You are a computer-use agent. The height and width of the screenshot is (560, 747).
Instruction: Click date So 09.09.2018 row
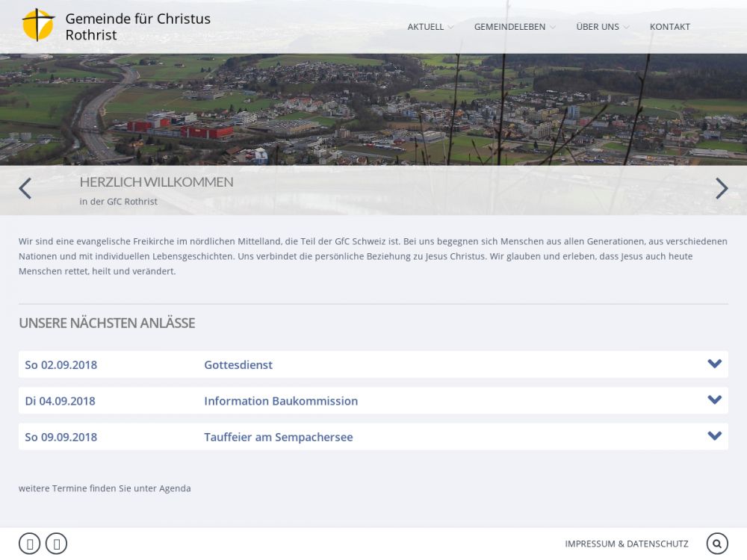pyautogui.click(x=61, y=437)
